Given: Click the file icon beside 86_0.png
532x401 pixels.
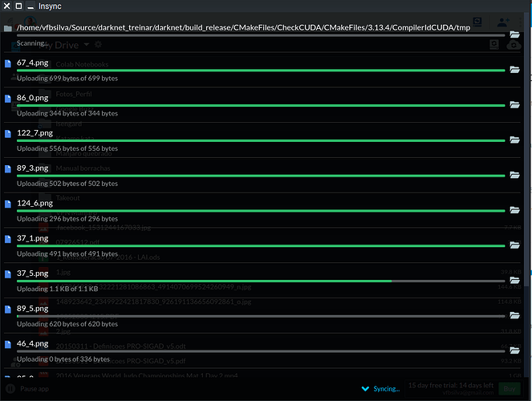Looking at the screenshot, I should click(x=8, y=99).
